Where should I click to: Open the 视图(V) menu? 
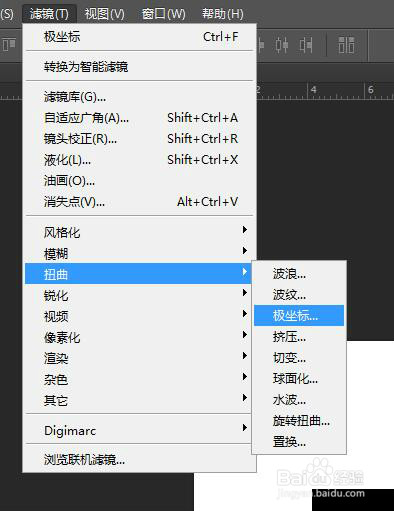pyautogui.click(x=104, y=14)
